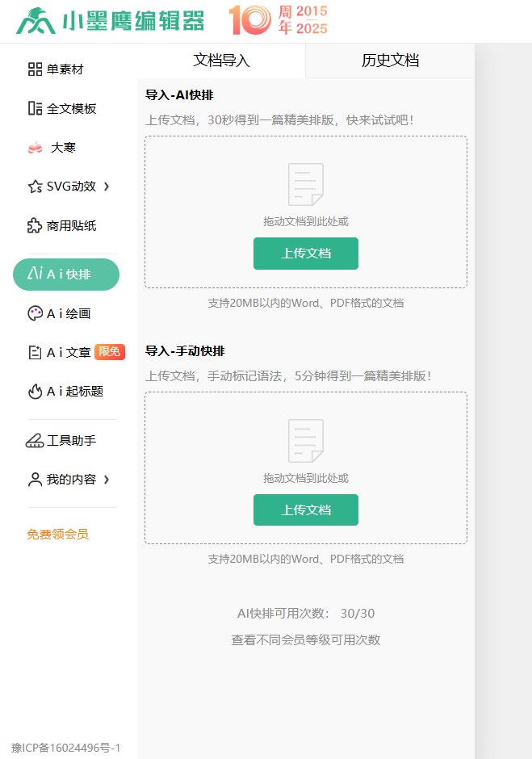This screenshot has width=532, height=759.
Task: Click the document icon in 手动快排 upload area
Action: coord(306,441)
